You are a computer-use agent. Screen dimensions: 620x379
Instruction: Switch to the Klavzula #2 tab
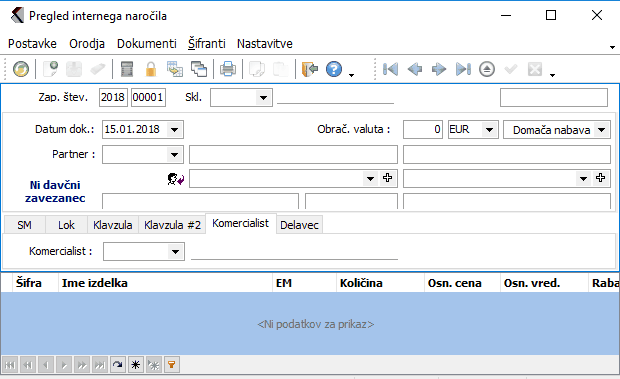(x=172, y=225)
